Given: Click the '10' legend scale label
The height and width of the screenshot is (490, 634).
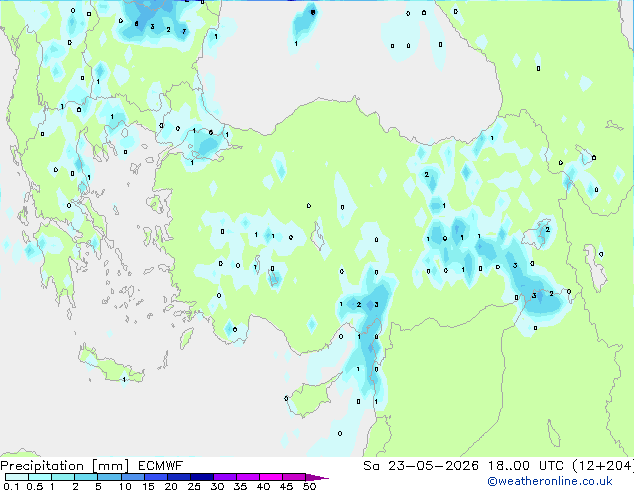Looking at the screenshot, I should pos(125,486).
